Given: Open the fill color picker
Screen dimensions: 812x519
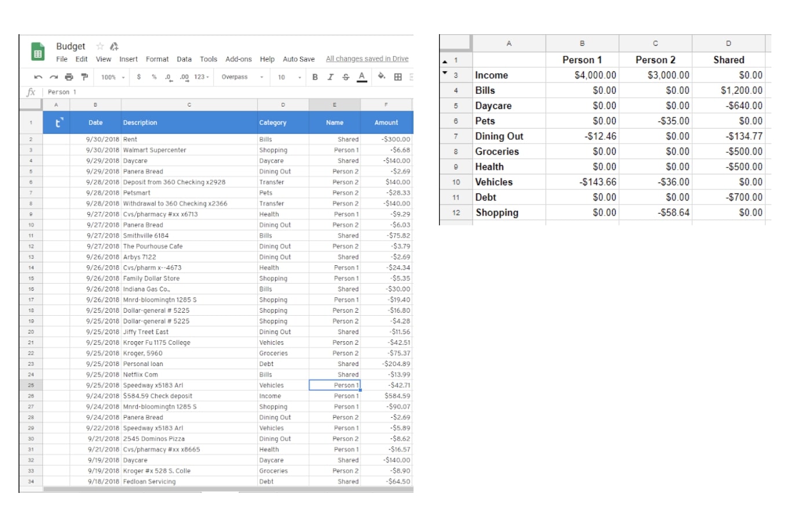Looking at the screenshot, I should coord(382,76).
